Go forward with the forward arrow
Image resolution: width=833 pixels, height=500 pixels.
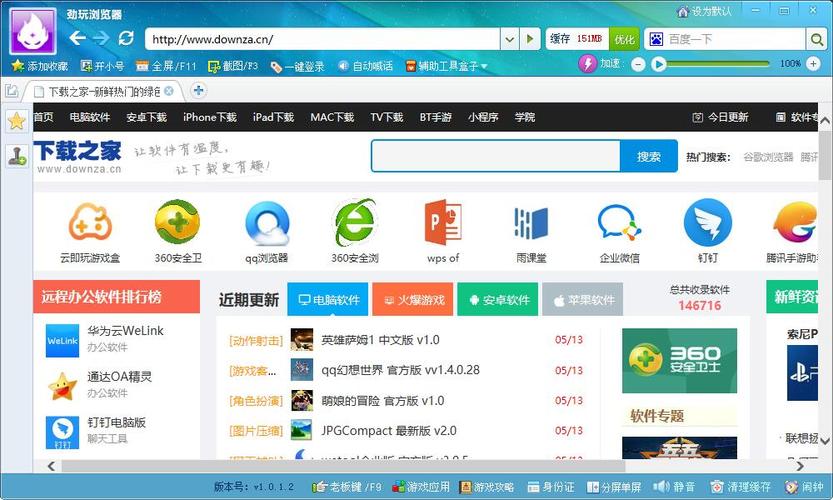pyautogui.click(x=101, y=38)
